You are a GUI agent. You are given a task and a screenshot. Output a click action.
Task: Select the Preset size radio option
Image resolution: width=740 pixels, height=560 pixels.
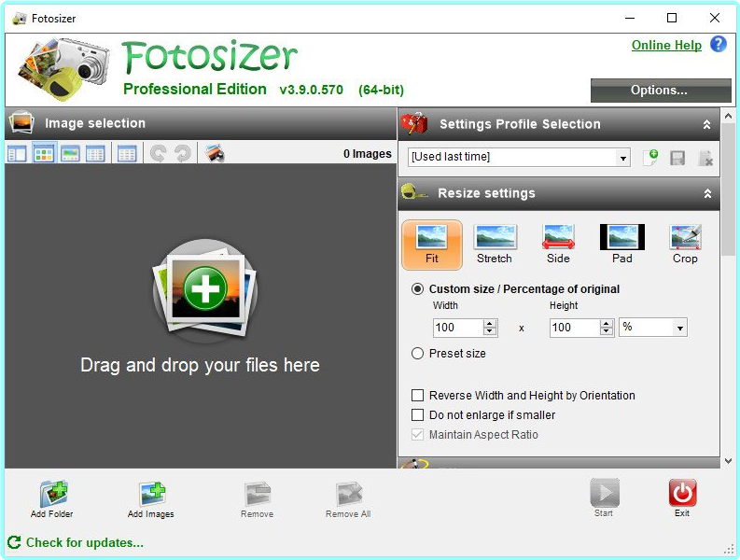click(418, 354)
